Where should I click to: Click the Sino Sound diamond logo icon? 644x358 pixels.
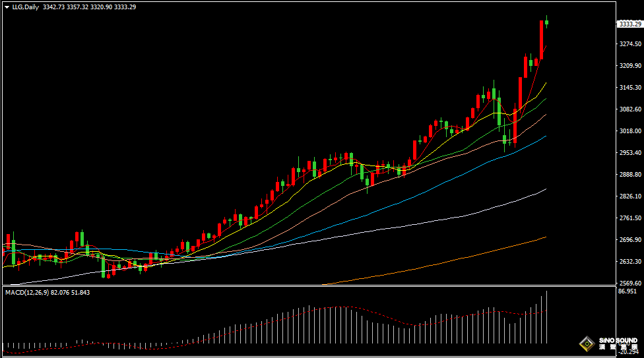tap(587, 343)
